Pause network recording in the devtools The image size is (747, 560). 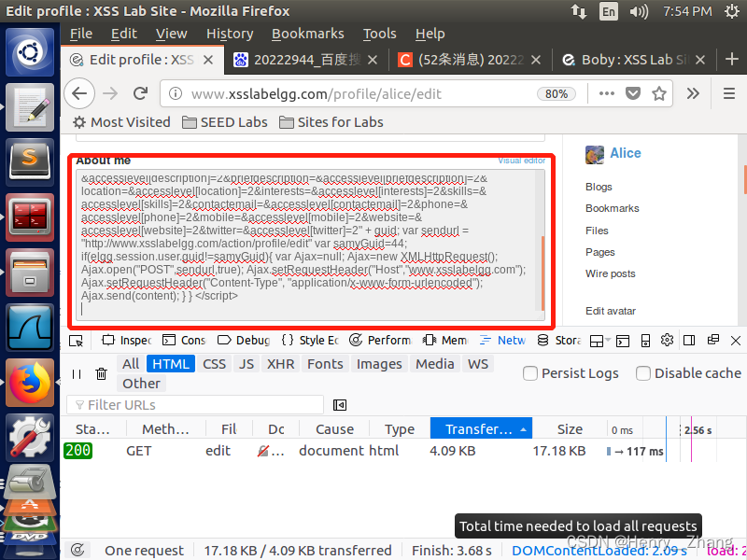pos(77,374)
